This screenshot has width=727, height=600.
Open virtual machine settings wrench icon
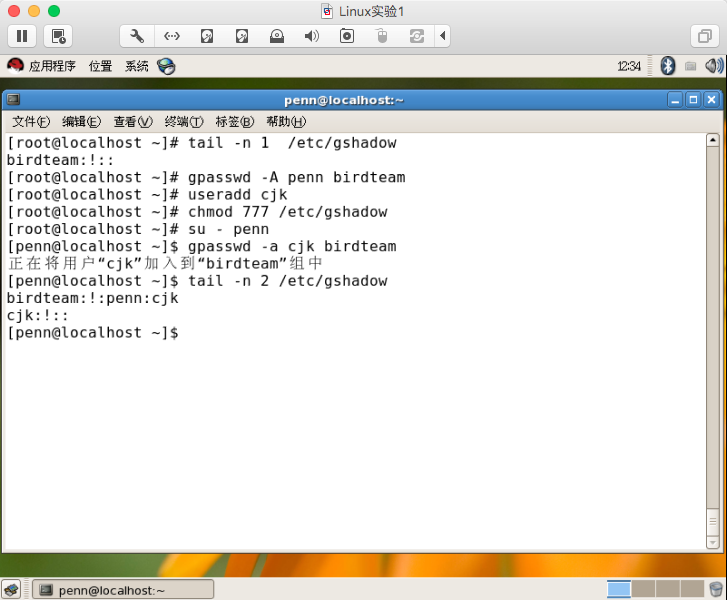click(x=137, y=36)
